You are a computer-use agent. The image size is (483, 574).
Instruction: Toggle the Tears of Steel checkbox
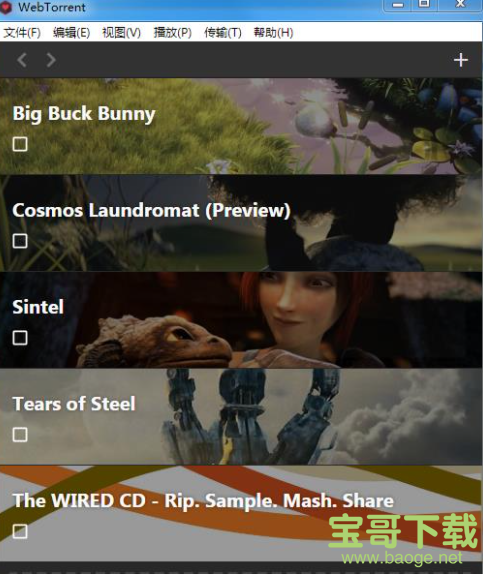click(x=20, y=435)
